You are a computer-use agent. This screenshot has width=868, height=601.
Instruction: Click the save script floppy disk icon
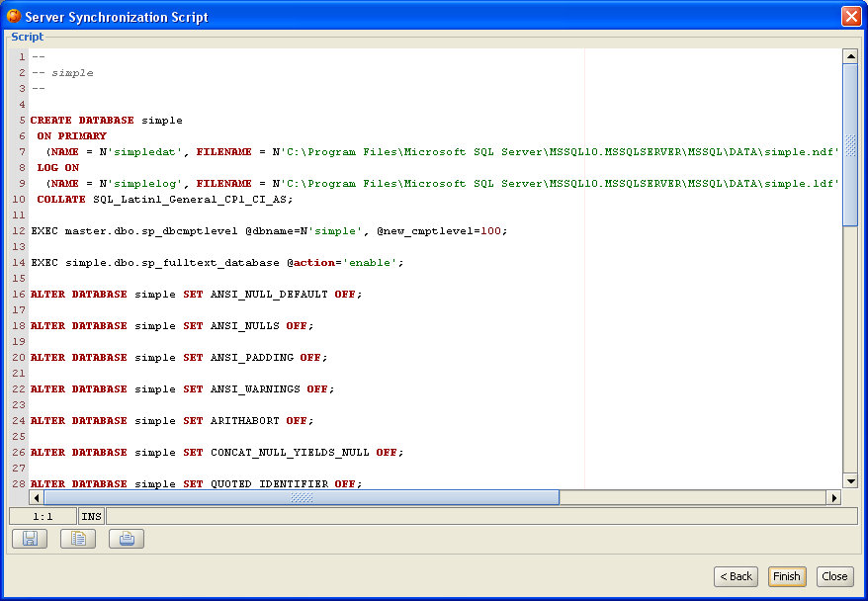30,539
